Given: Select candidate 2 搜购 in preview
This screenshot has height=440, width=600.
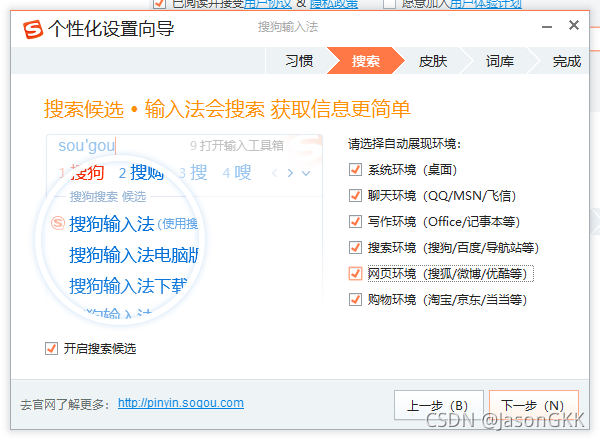Looking at the screenshot, I should (141, 173).
